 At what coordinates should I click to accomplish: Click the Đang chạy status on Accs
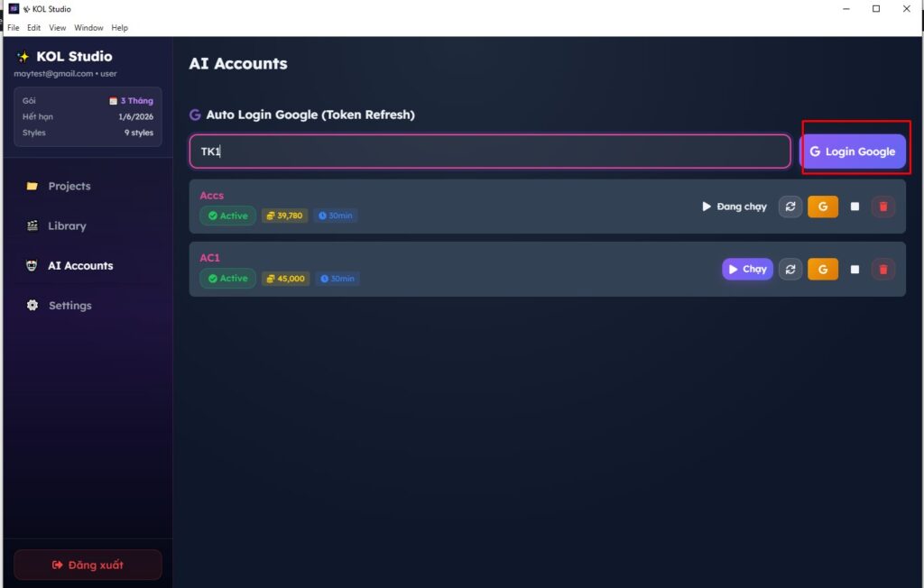(734, 207)
